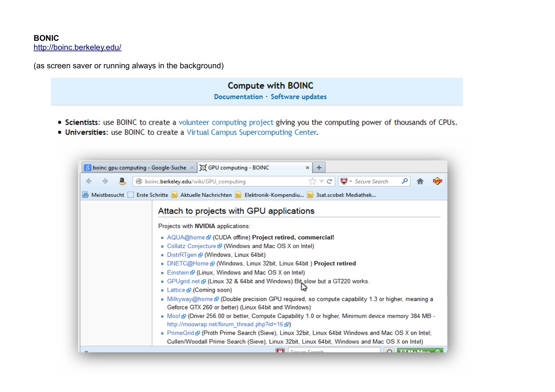The width and height of the screenshot is (555, 392).
Task: Click the Secure Search magnifier icon
Action: pos(404,181)
